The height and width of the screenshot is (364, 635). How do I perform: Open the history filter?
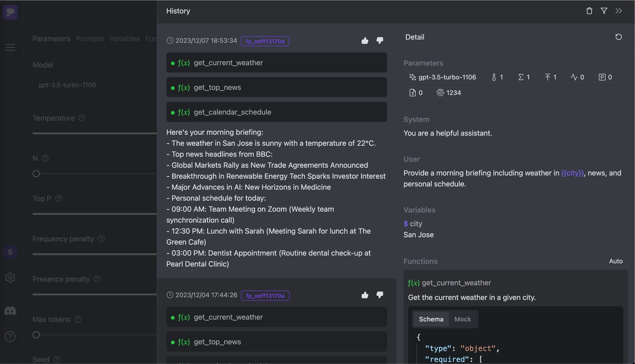coord(604,11)
